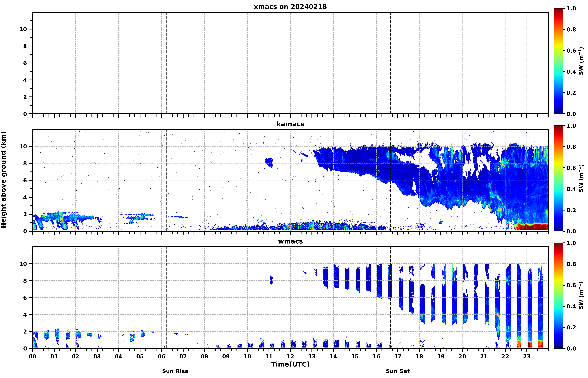Select the 'kamacs' panel title
The image size is (588, 378).
[290, 124]
